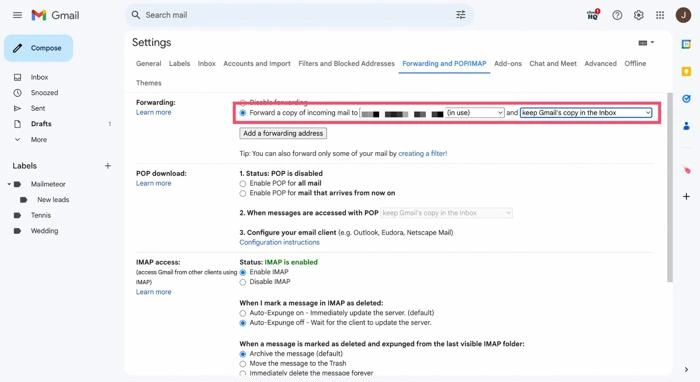This screenshot has width=700, height=382.
Task: Open the Add-ons tab
Action: point(508,63)
